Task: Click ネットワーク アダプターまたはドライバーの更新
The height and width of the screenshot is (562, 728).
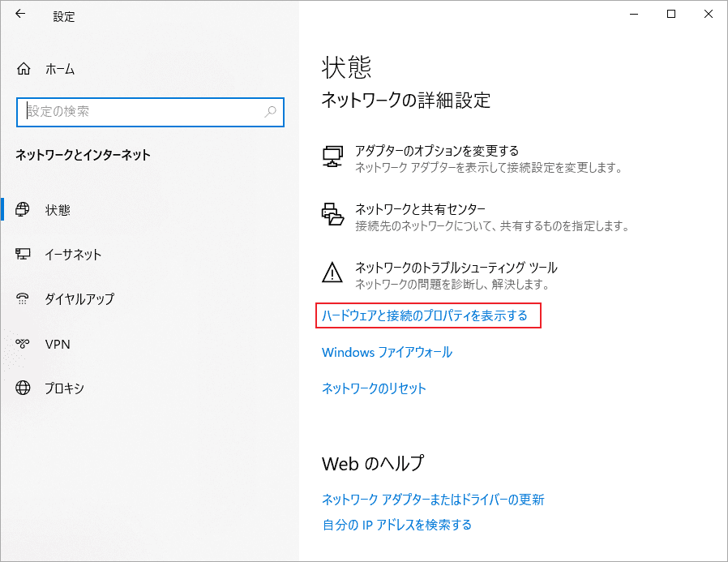Action: tap(432, 500)
